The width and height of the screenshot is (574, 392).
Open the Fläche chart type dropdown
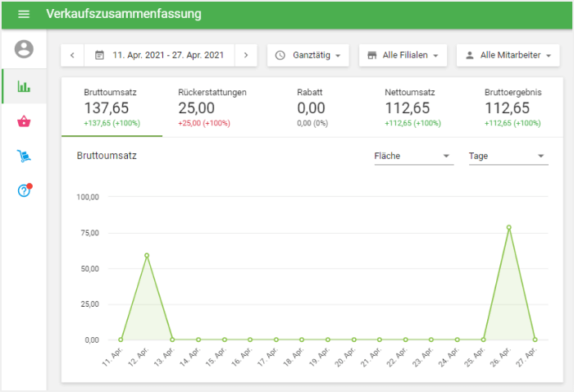[413, 156]
